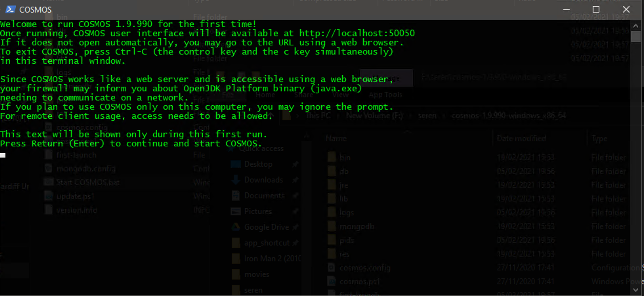Click the Pictures icon in navigation pane
Viewport: 644px width, 296px height.
pos(236,211)
